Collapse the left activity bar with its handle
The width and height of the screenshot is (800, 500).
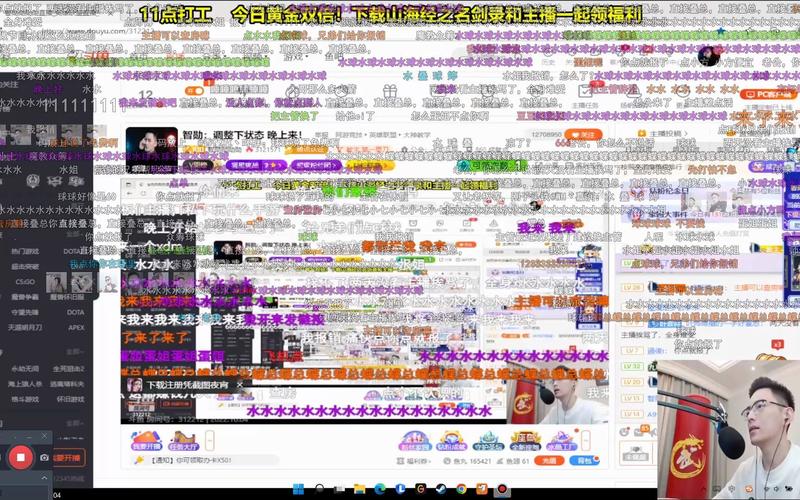click(x=209, y=440)
